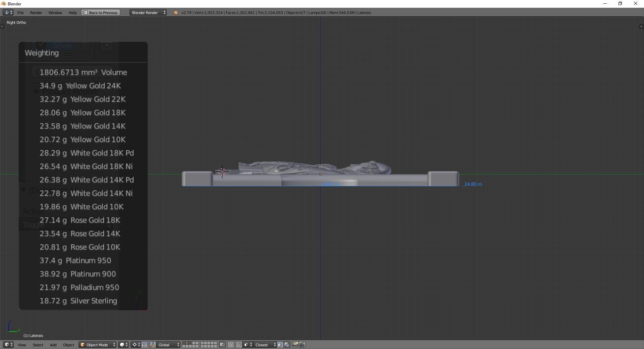
Task: Select the White Gold 14K Ni row
Action: (x=86, y=193)
